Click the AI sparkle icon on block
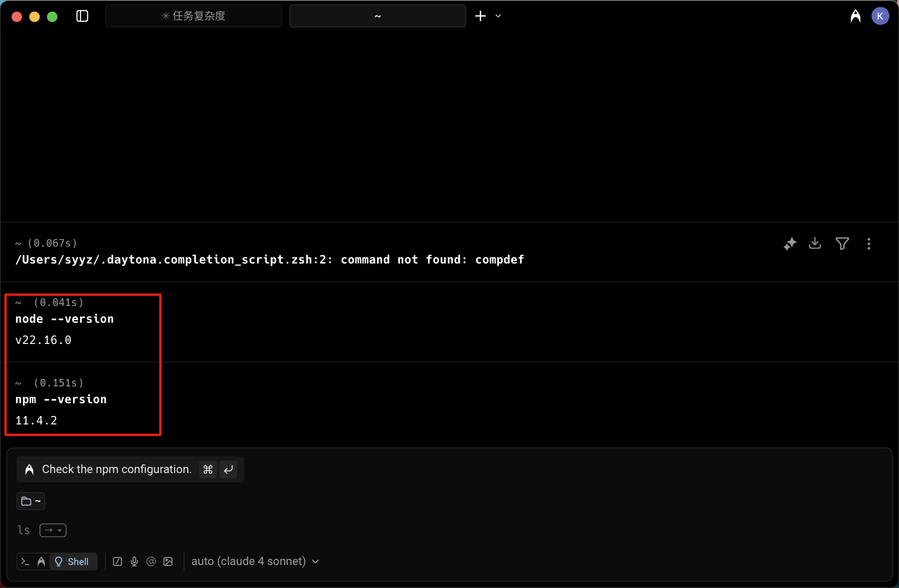The image size is (899, 588). point(790,244)
